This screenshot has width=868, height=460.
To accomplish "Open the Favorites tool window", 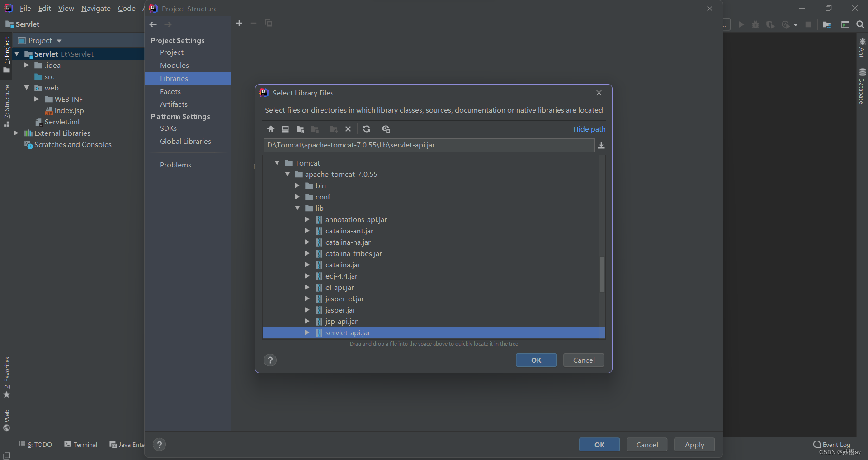I will [7, 377].
